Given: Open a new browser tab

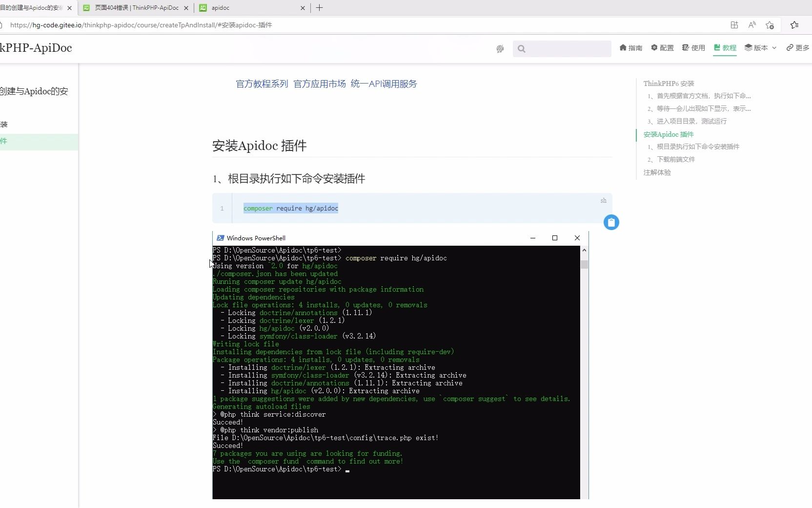Looking at the screenshot, I should tap(319, 8).
